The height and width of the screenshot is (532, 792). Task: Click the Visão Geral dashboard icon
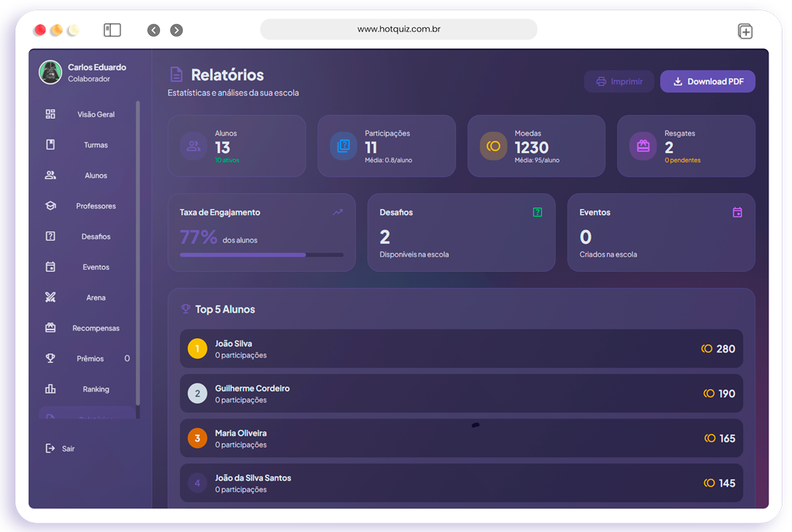tap(51, 114)
